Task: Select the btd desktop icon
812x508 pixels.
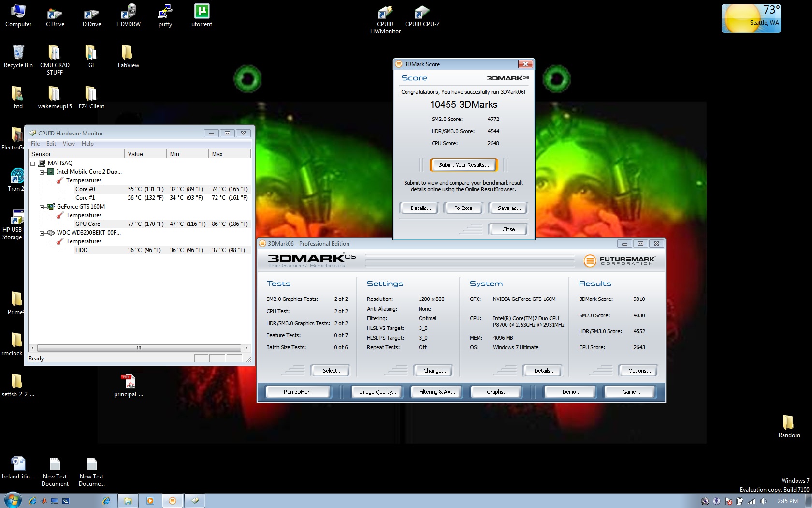Action: 18,98
